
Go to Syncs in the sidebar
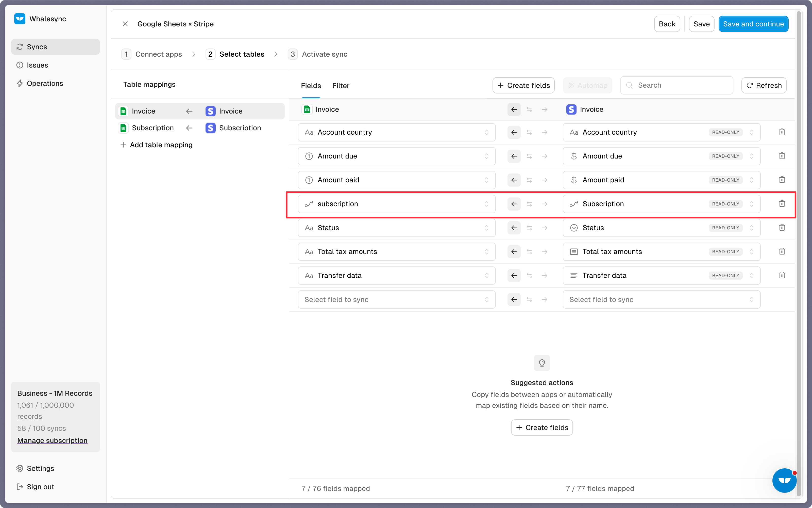click(x=55, y=47)
